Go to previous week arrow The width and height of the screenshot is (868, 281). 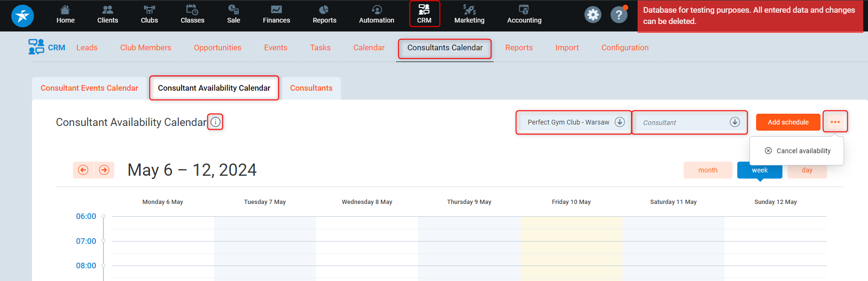[83, 170]
